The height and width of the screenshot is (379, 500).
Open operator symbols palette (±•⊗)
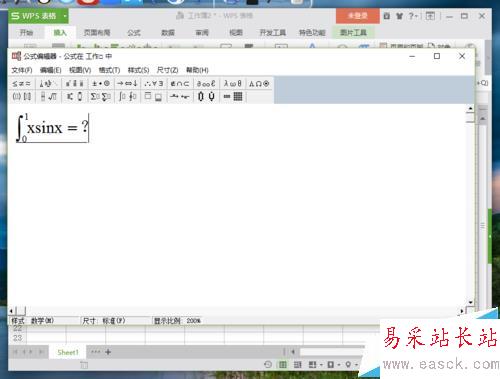pos(101,84)
